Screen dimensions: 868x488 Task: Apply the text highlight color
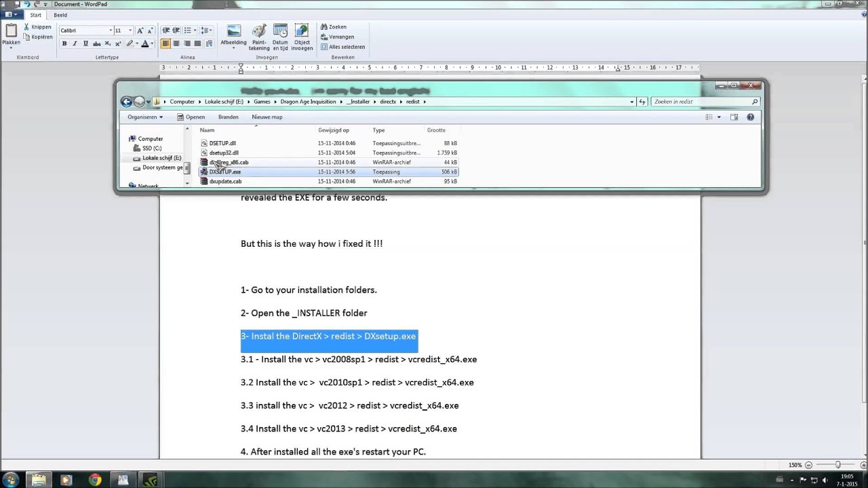(x=129, y=43)
